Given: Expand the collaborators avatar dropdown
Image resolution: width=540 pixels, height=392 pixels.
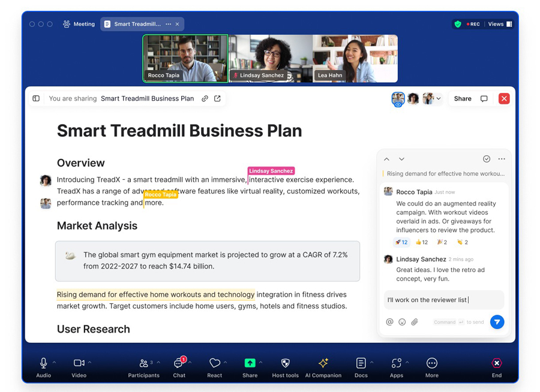Looking at the screenshot, I should [439, 98].
